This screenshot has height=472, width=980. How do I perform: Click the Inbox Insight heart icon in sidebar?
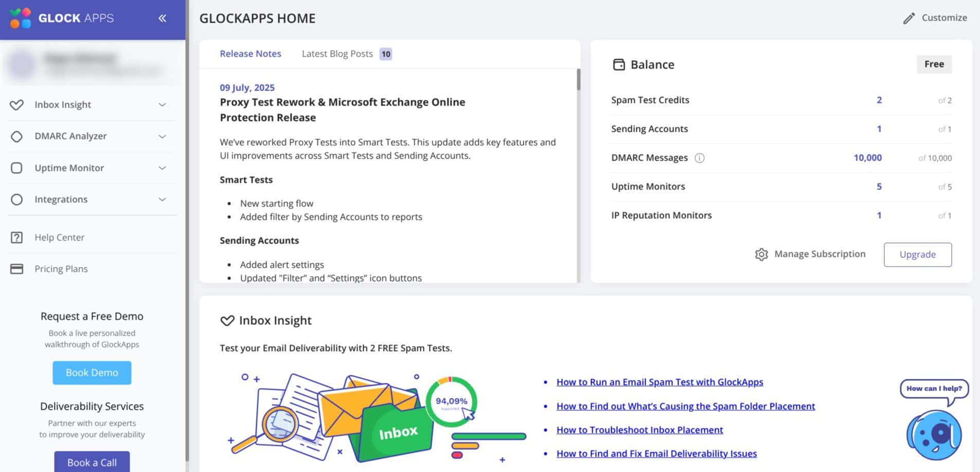(16, 105)
